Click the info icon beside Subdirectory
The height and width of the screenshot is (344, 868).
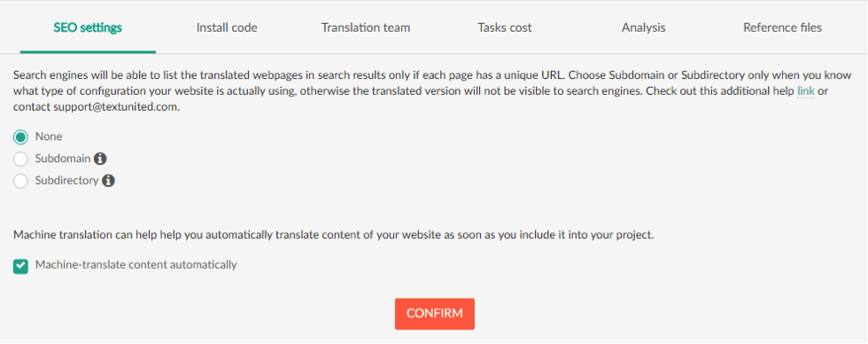pos(108,181)
